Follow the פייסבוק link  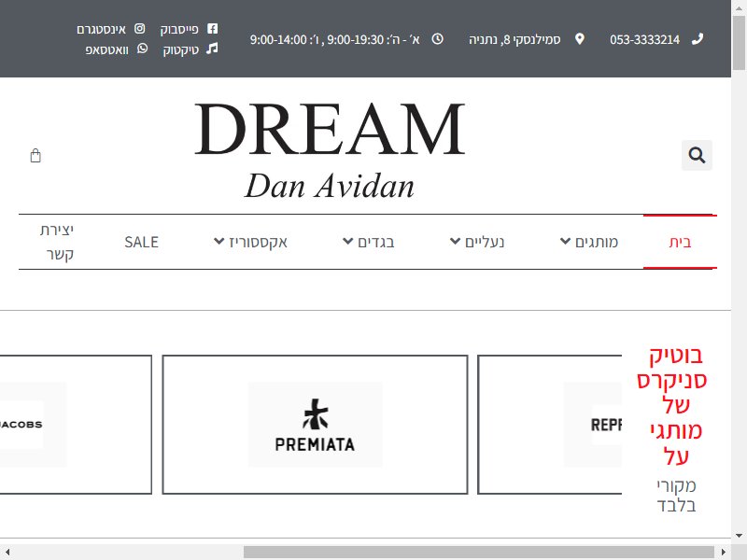tap(179, 30)
